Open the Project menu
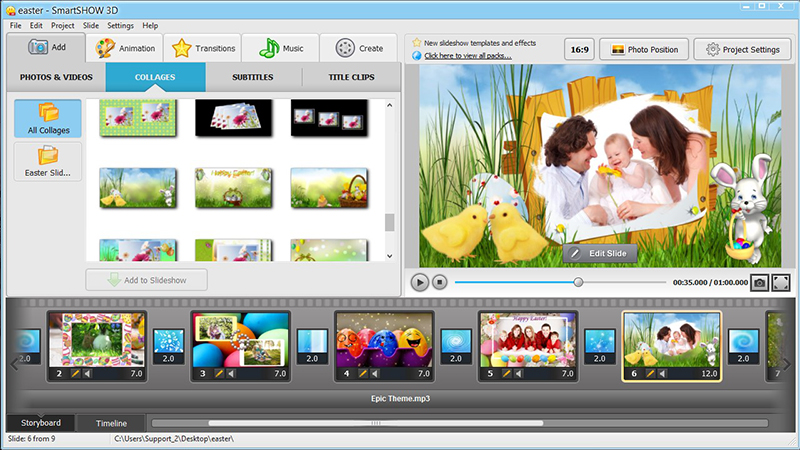800x450 pixels. click(62, 26)
